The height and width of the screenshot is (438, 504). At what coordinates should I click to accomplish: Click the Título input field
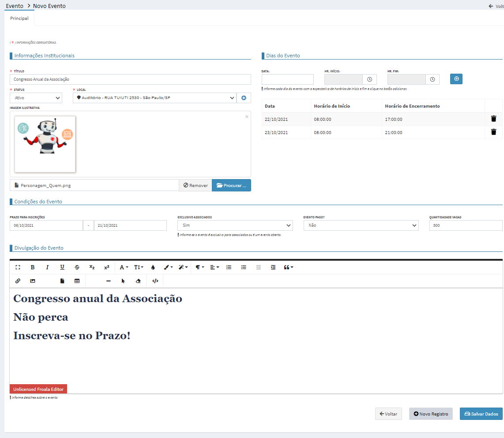[130, 79]
